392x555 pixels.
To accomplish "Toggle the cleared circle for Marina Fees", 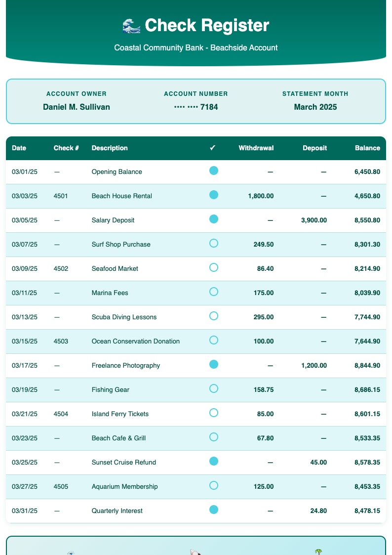I will tap(214, 292).
